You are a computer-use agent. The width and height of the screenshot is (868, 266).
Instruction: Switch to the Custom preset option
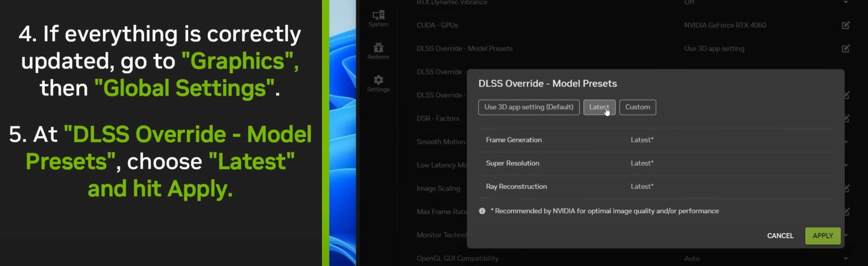tap(637, 107)
